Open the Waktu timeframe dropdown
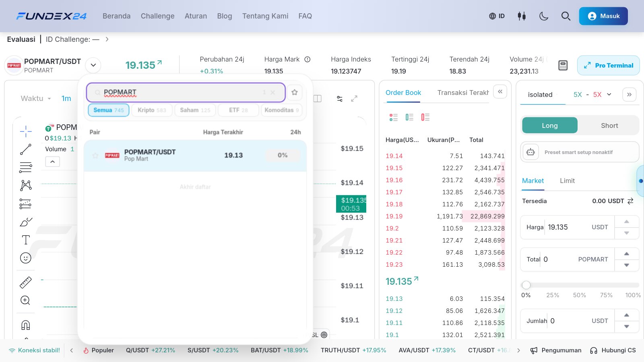This screenshot has width=644, height=362. [x=36, y=99]
